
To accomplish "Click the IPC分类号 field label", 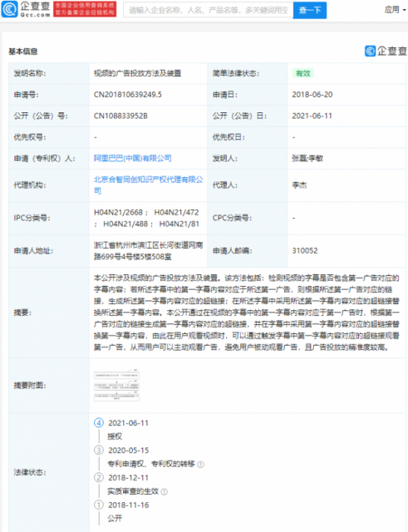I will [x=32, y=218].
